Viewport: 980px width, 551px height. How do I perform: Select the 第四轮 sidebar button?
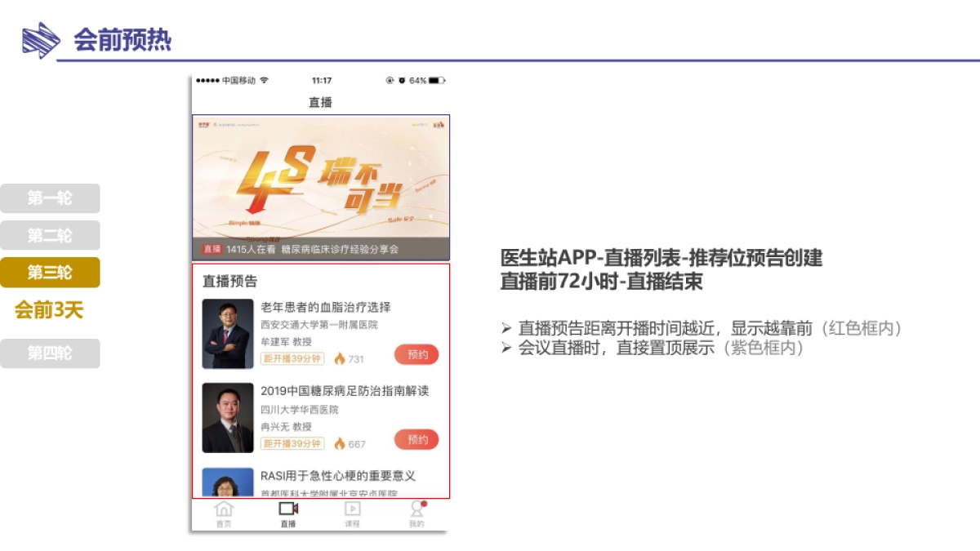point(50,353)
